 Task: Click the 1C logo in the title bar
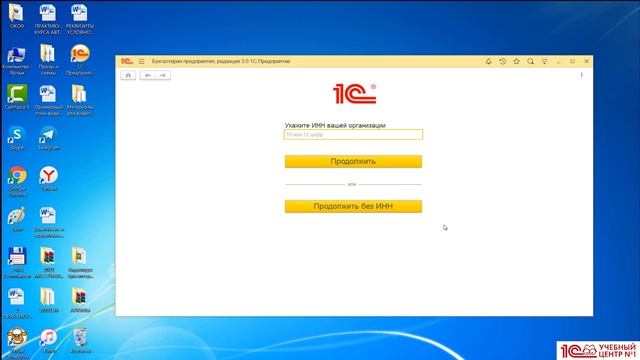[127, 61]
